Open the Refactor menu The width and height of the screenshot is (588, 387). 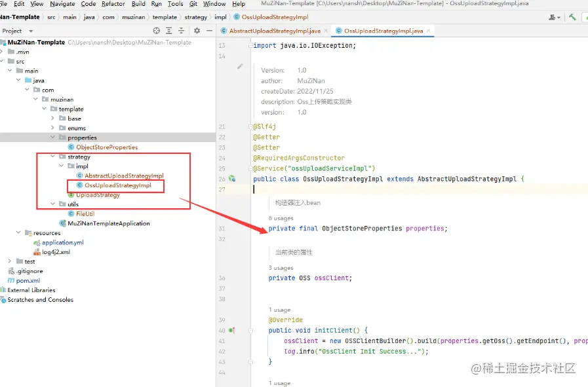point(113,4)
